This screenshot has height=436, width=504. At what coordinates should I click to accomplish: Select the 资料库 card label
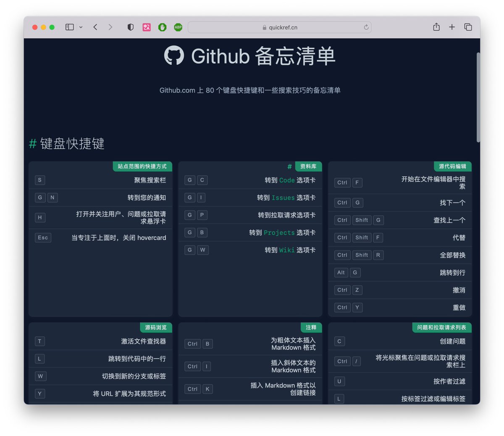(x=309, y=166)
